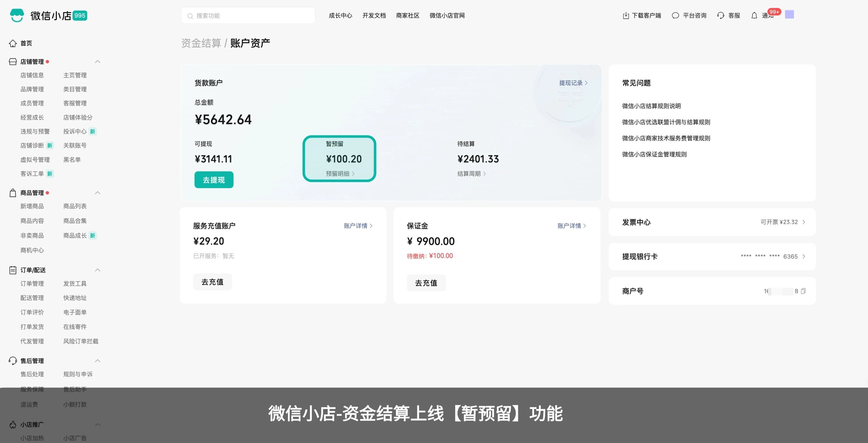Click the 平台咨询 chat bubble icon
This screenshot has height=443, width=868.
tap(675, 16)
